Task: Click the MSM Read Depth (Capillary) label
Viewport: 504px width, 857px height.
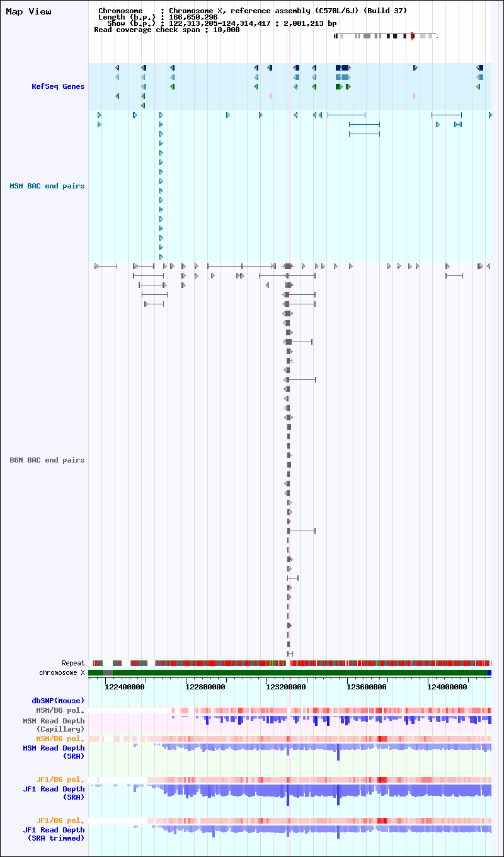Action: tap(54, 725)
